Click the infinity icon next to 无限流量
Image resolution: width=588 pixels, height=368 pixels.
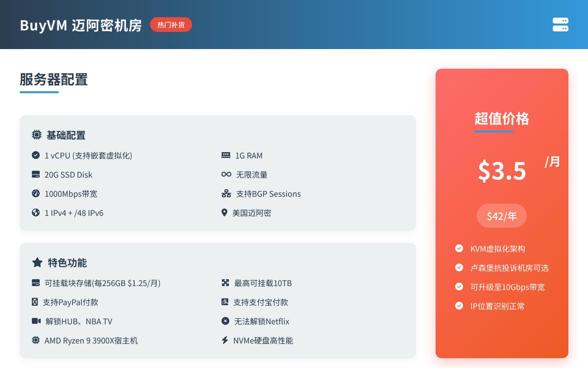pos(226,174)
